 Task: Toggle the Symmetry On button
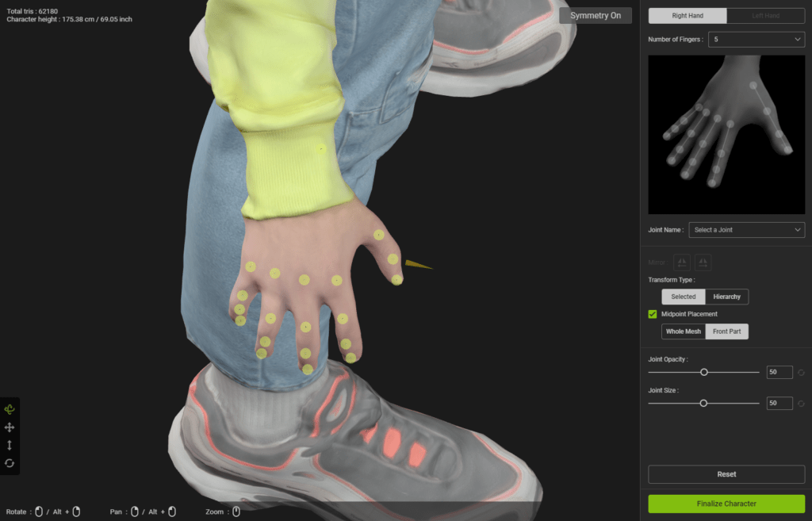coord(596,16)
